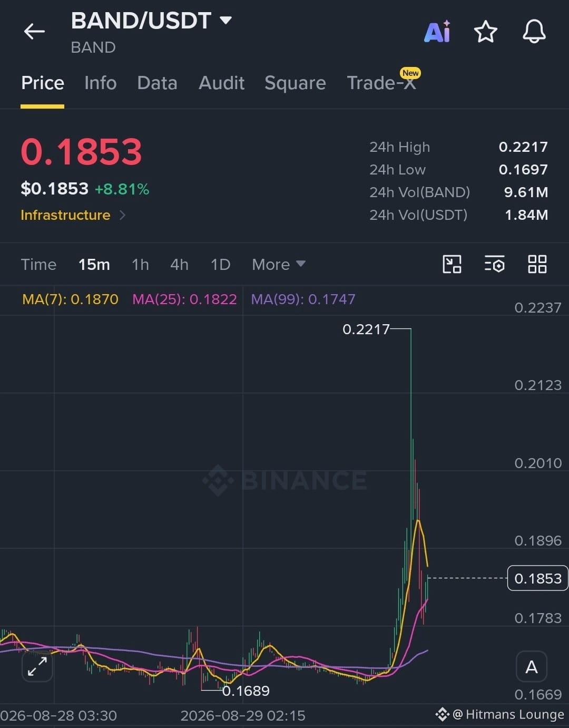Tap the back arrow icon
The height and width of the screenshot is (728, 569).
coord(34,32)
